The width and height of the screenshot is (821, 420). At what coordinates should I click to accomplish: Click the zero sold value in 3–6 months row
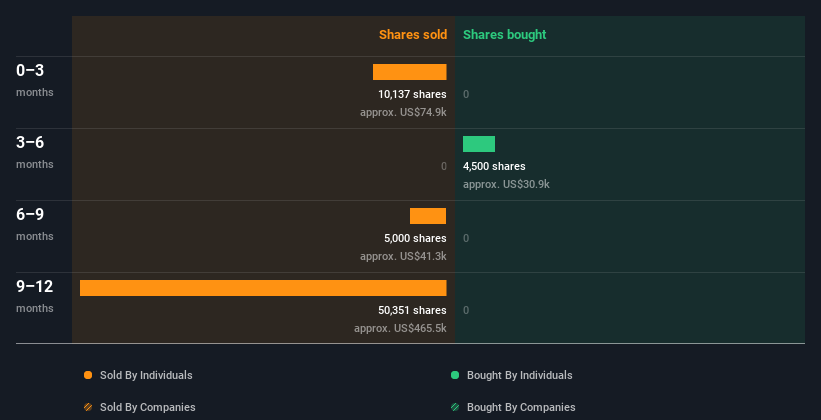[x=444, y=167]
